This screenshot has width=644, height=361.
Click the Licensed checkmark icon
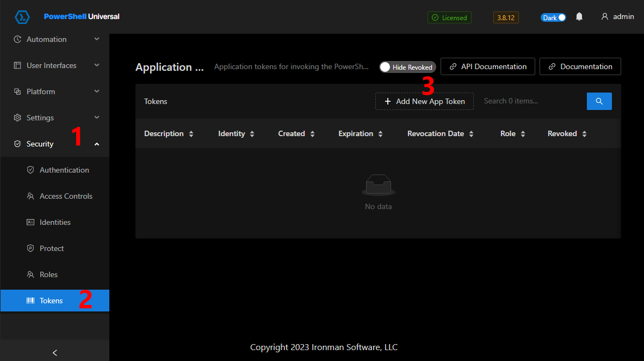coord(435,17)
